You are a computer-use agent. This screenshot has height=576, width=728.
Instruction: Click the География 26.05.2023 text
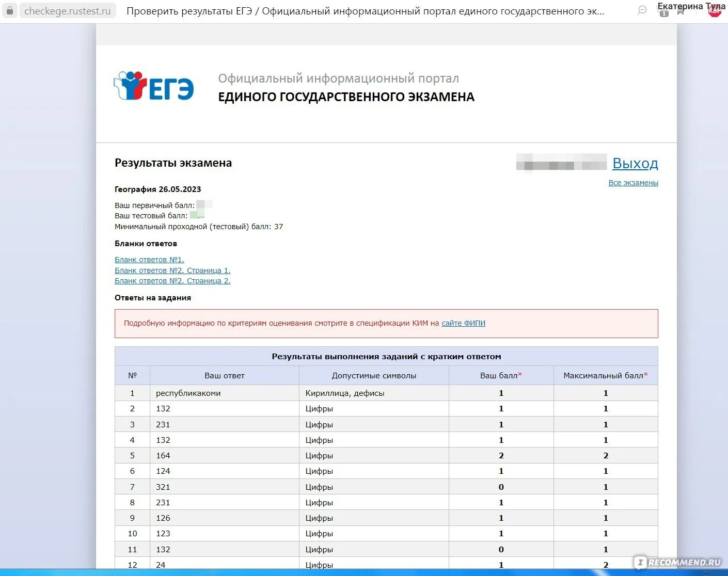coord(157,189)
